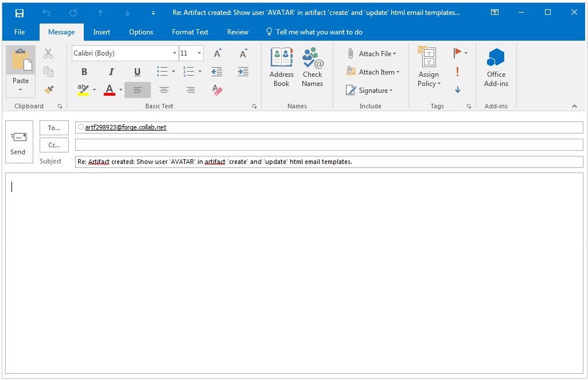This screenshot has height=380, width=588.
Task: Click recipient artf298923@forge.collab.net
Action: 126,127
